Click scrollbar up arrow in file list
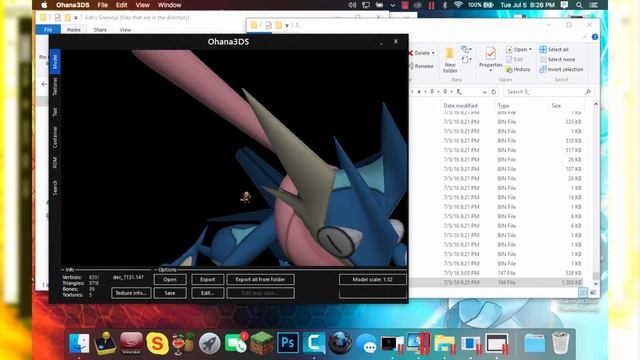The height and width of the screenshot is (360, 640). [596, 104]
